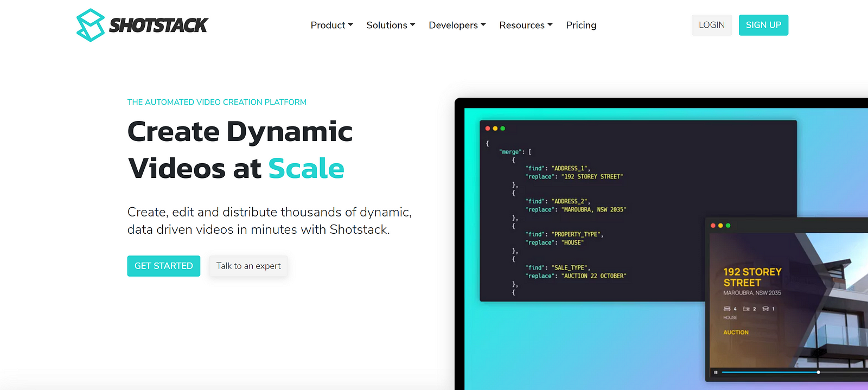Go to the Pricing page

click(581, 25)
